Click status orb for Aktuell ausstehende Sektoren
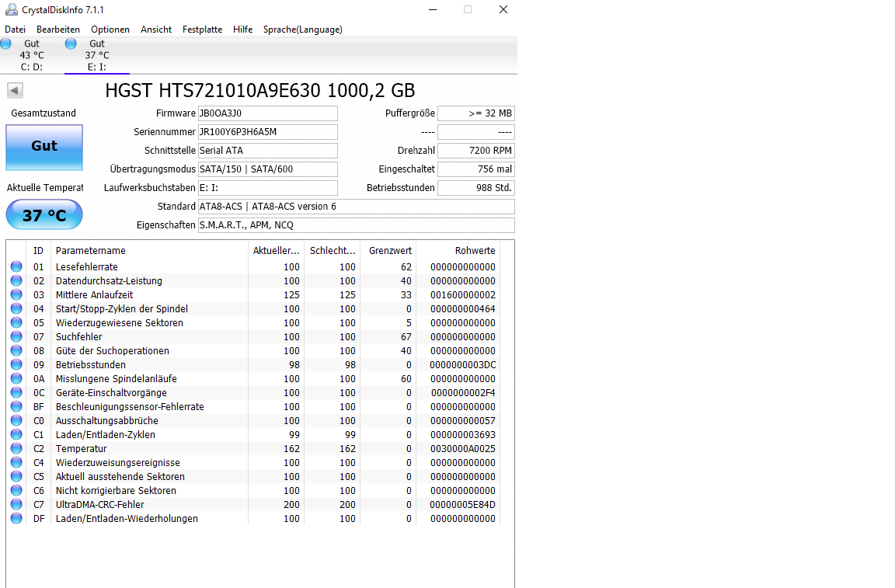The image size is (895, 588). click(x=16, y=477)
